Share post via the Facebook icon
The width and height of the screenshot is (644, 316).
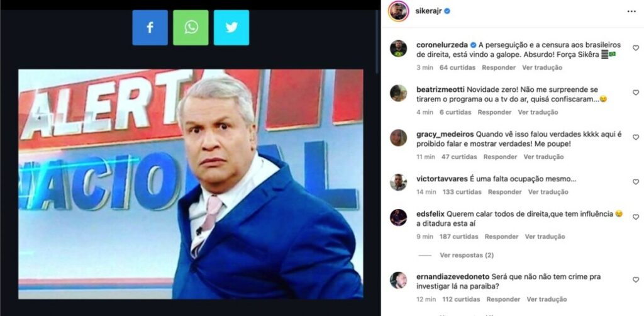click(150, 28)
